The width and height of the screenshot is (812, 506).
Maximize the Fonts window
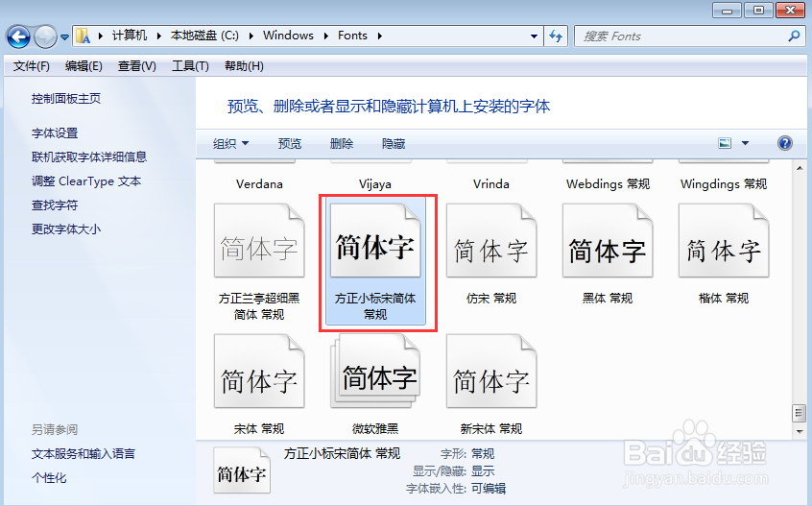(758, 11)
